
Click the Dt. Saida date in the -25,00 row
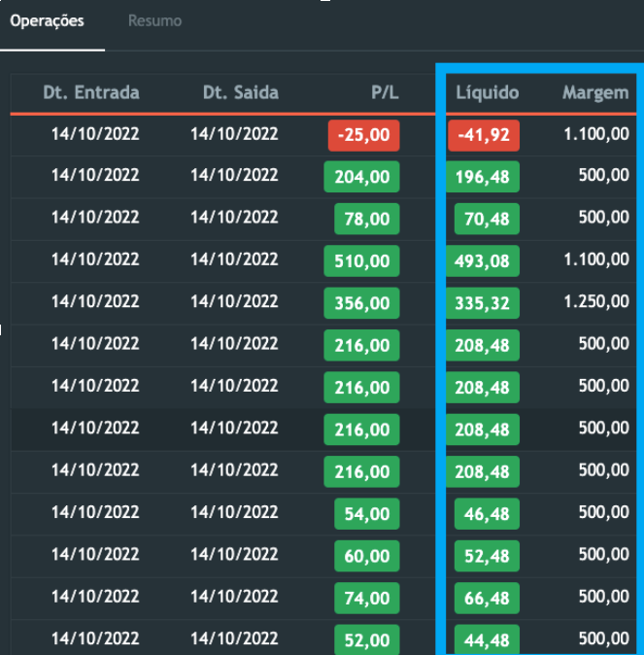click(234, 134)
